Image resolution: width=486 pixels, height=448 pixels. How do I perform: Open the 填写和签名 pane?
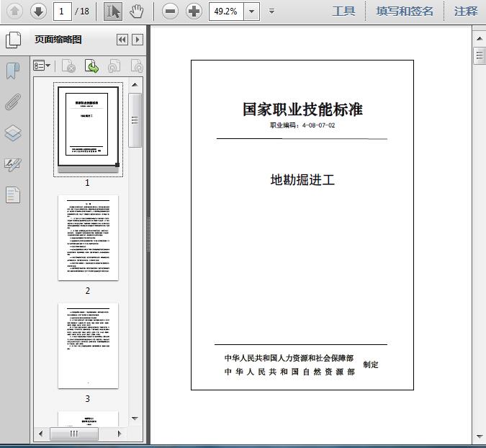[405, 12]
